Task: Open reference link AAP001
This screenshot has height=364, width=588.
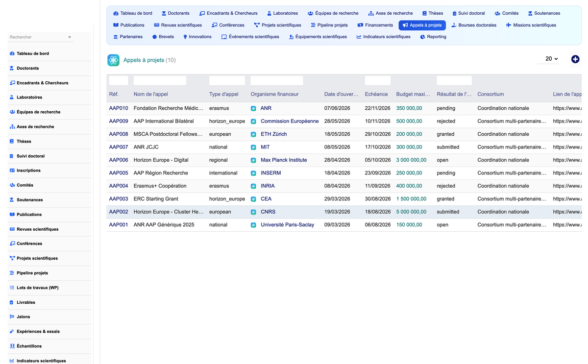Action: click(119, 225)
